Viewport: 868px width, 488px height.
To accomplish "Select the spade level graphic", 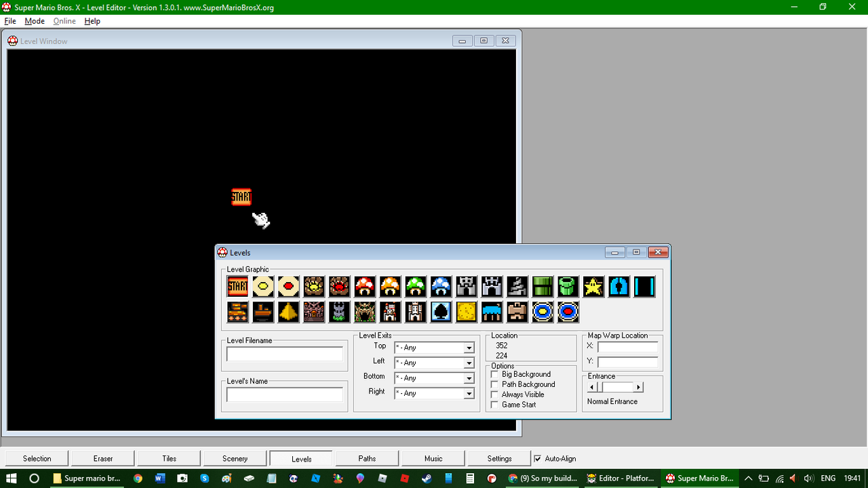I will point(441,312).
